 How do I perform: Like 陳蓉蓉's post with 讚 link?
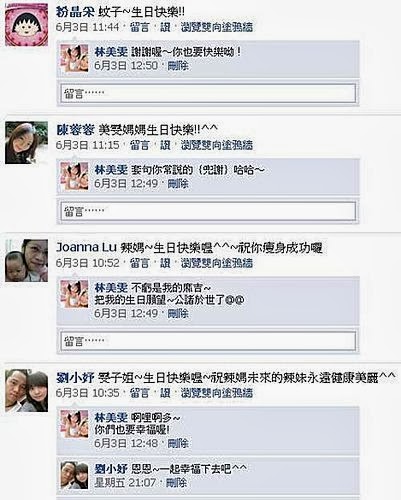pyautogui.click(x=165, y=145)
